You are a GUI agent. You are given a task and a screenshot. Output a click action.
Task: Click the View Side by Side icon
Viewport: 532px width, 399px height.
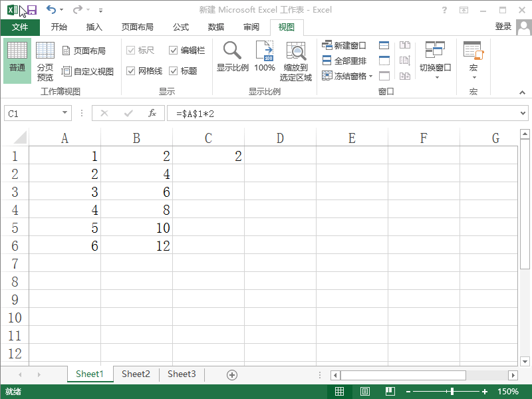[405, 45]
